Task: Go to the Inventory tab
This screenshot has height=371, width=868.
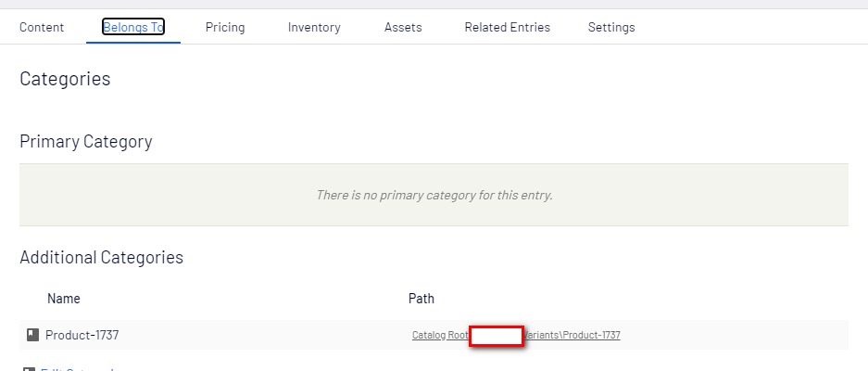Action: [x=314, y=27]
